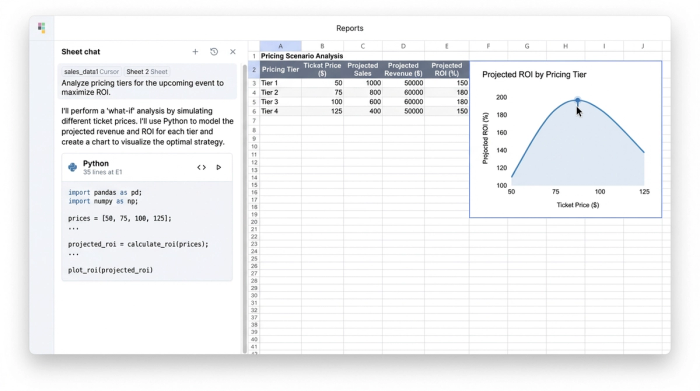700x391 pixels.
Task: Click the chart title 'Projected ROI by Pricing Tier'
Action: pyautogui.click(x=534, y=75)
